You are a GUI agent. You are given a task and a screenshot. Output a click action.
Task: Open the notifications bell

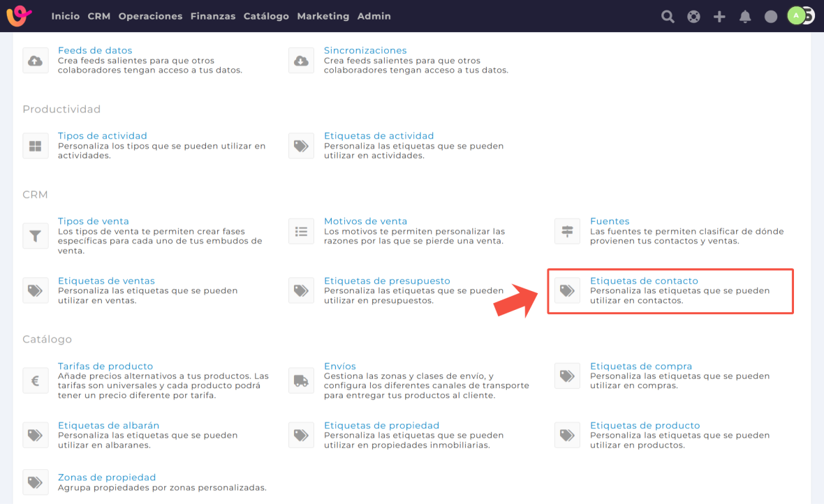click(x=745, y=17)
